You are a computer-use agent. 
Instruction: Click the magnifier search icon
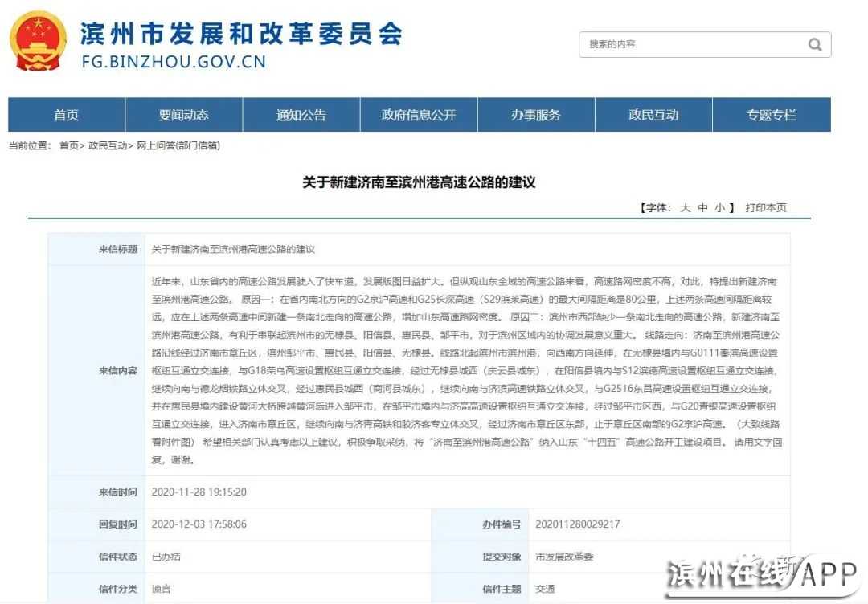click(x=814, y=45)
